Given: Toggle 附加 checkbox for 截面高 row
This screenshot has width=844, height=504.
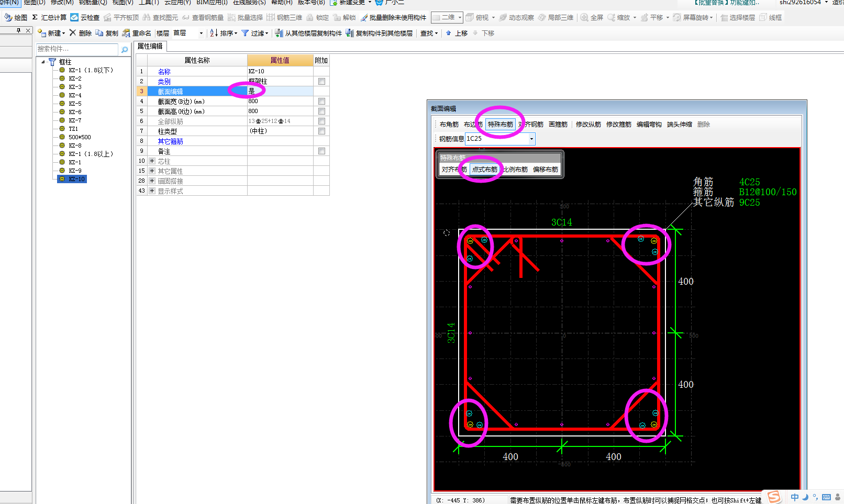Looking at the screenshot, I should pos(321,111).
